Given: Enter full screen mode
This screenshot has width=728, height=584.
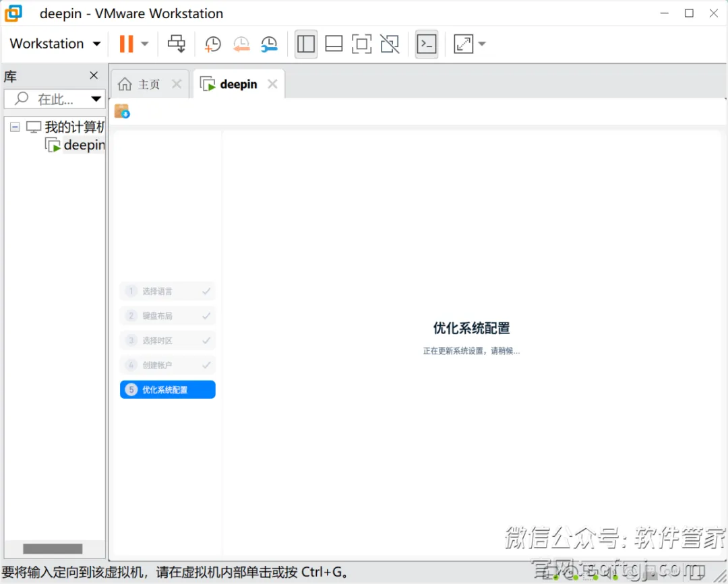Looking at the screenshot, I should pos(362,44).
